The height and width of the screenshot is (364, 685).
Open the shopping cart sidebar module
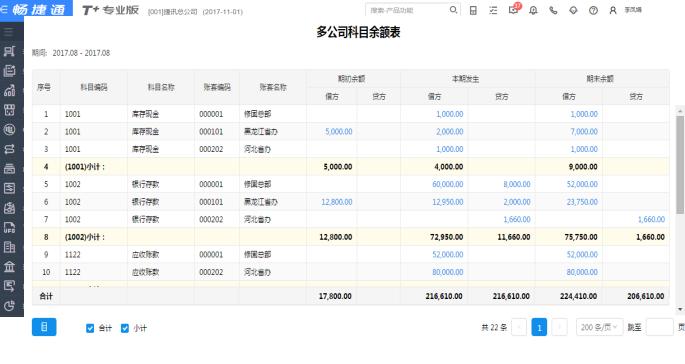[9, 51]
